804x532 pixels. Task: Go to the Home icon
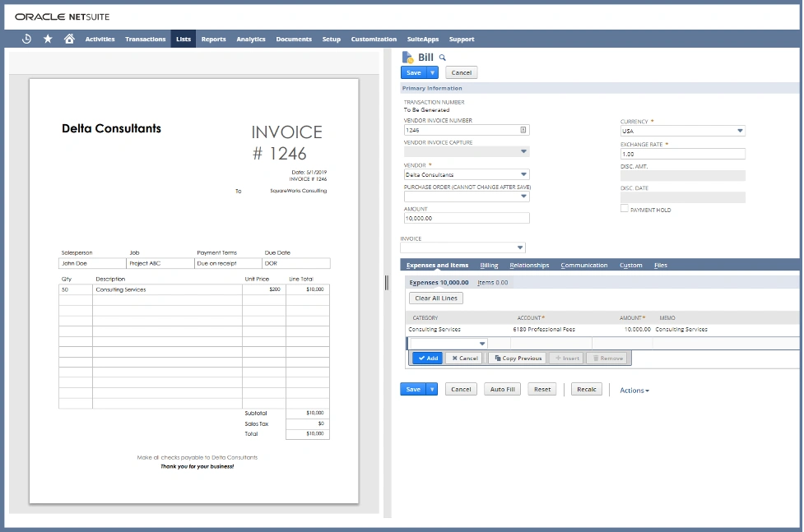[69, 39]
